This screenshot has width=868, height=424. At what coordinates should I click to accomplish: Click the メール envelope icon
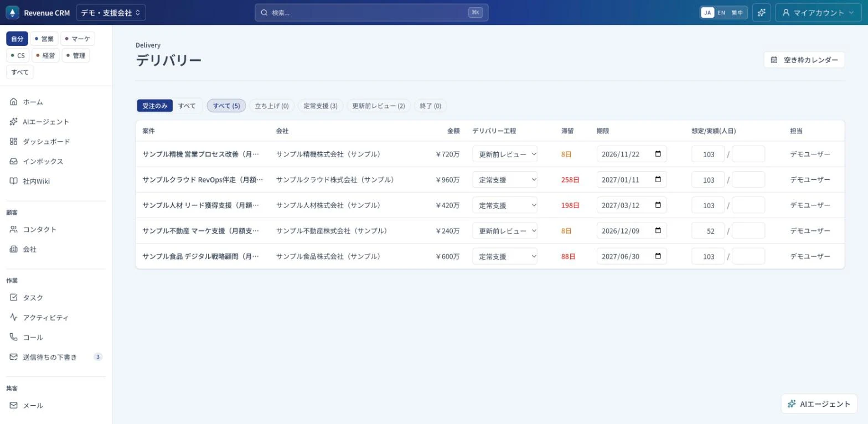[14, 406]
